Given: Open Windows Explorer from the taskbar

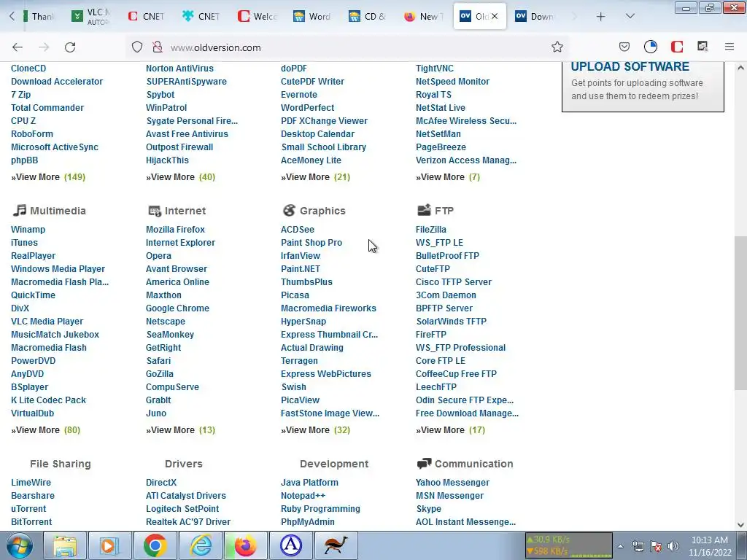Looking at the screenshot, I should (x=65, y=545).
